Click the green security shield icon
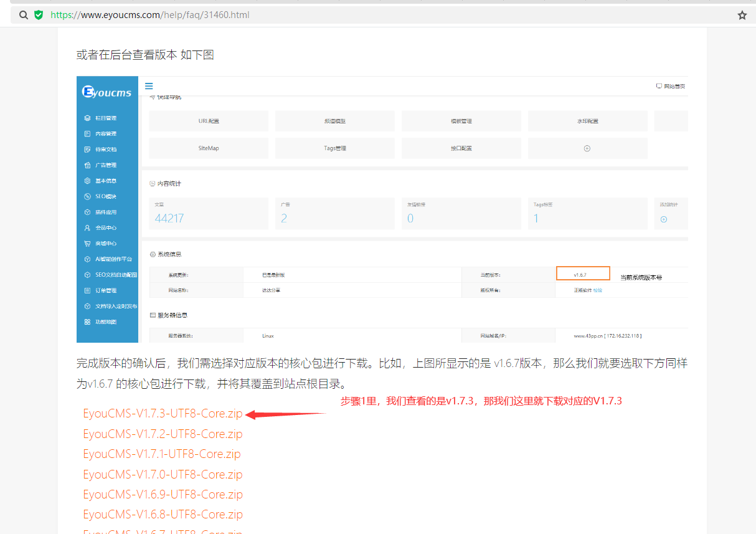 [39, 15]
